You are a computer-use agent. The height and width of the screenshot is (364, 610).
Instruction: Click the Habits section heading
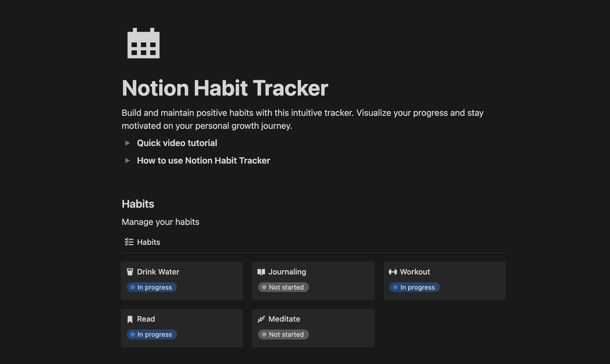click(138, 204)
